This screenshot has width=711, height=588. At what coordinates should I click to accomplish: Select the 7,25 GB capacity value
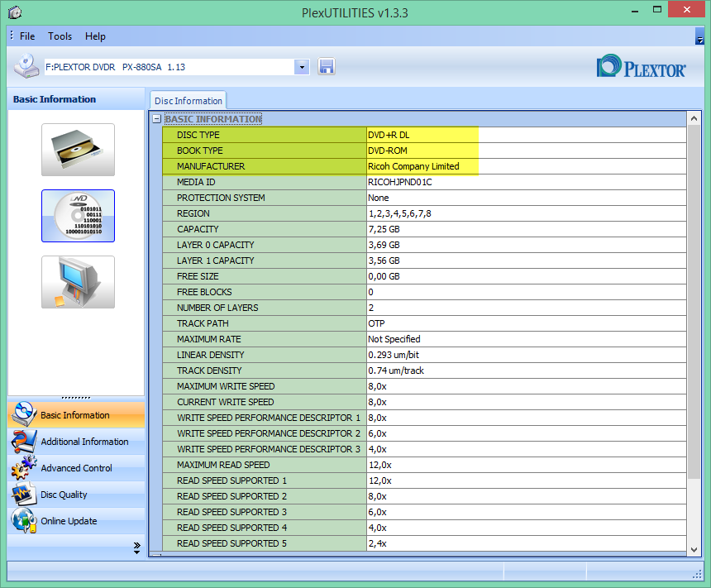(x=384, y=229)
